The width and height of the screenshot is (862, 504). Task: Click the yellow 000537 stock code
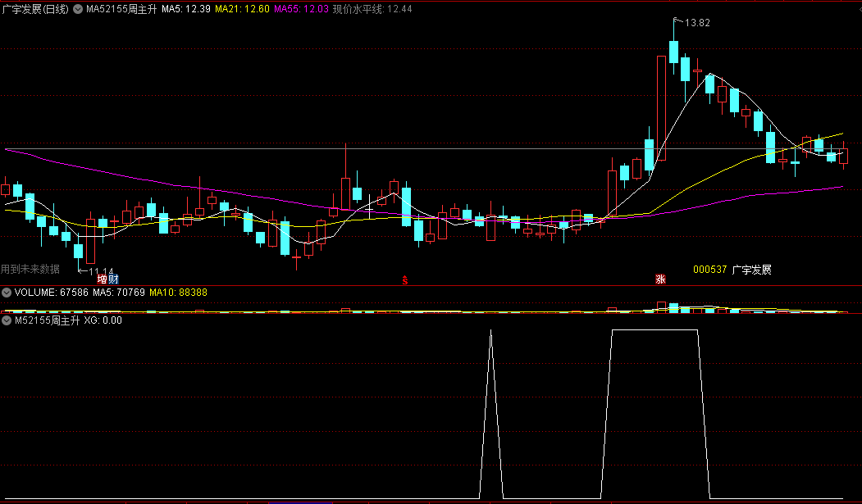709,270
